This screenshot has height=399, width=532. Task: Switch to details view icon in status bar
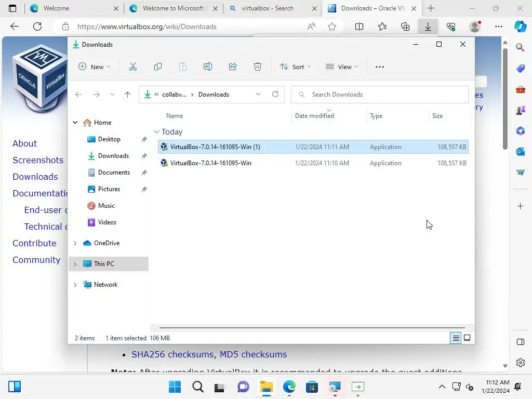click(456, 338)
